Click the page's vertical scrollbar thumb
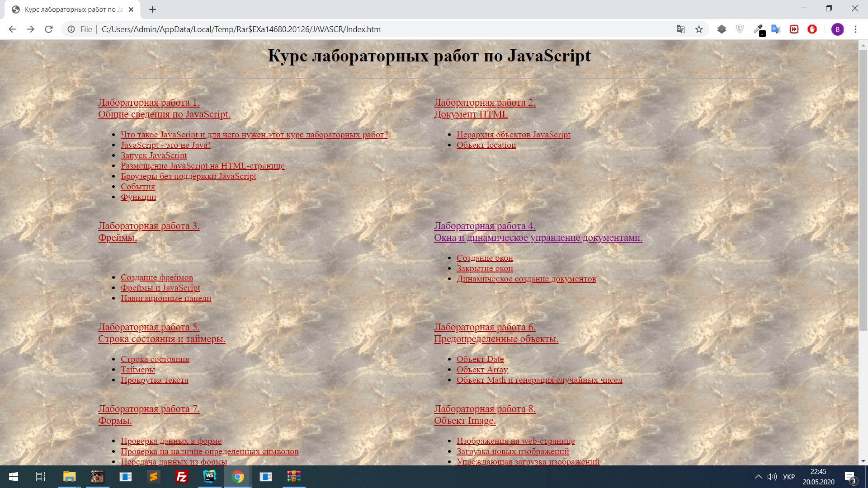The image size is (868, 488). [863, 190]
